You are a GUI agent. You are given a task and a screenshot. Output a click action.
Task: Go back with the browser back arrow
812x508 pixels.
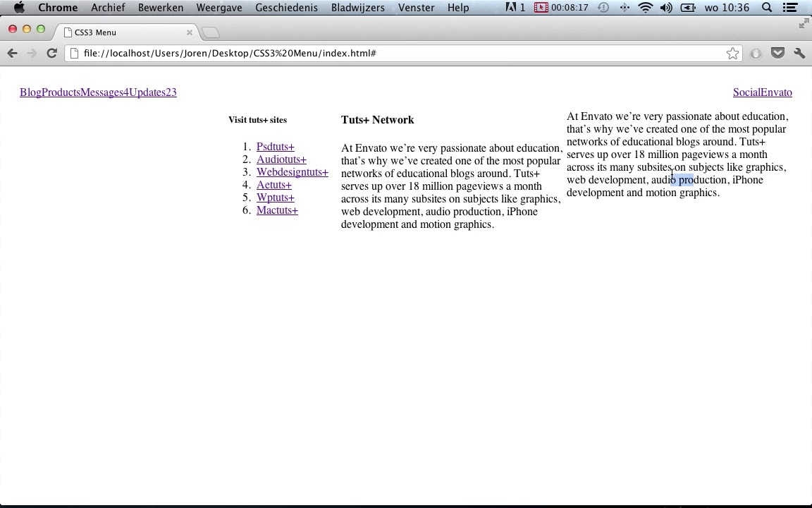pyautogui.click(x=13, y=53)
